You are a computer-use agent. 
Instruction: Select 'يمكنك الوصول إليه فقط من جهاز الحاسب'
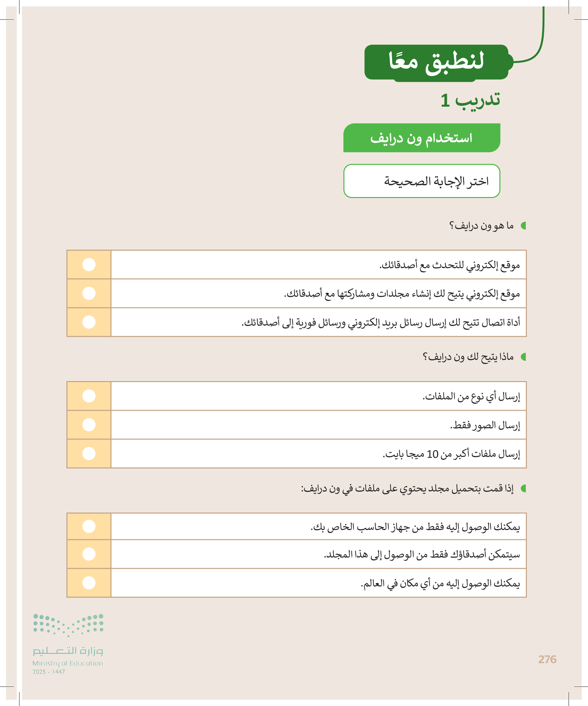(x=89, y=527)
